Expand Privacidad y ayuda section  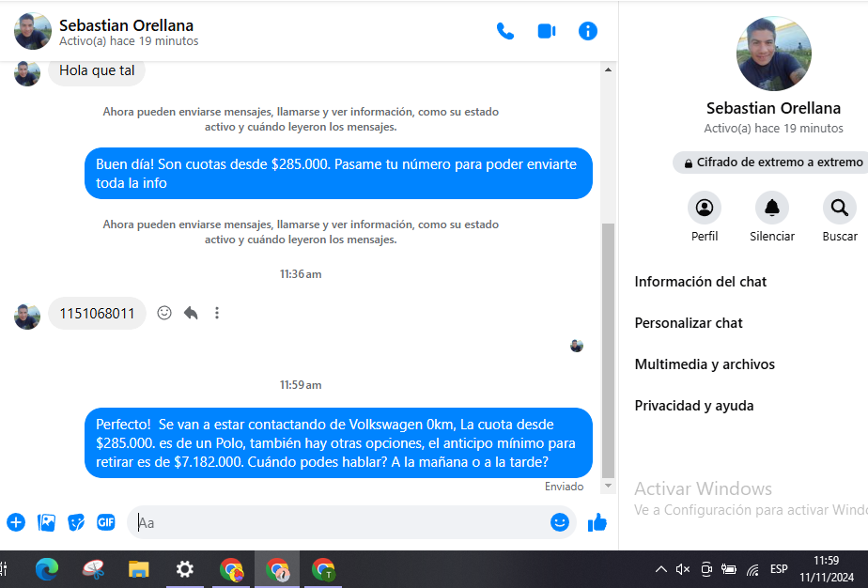pyautogui.click(x=693, y=406)
